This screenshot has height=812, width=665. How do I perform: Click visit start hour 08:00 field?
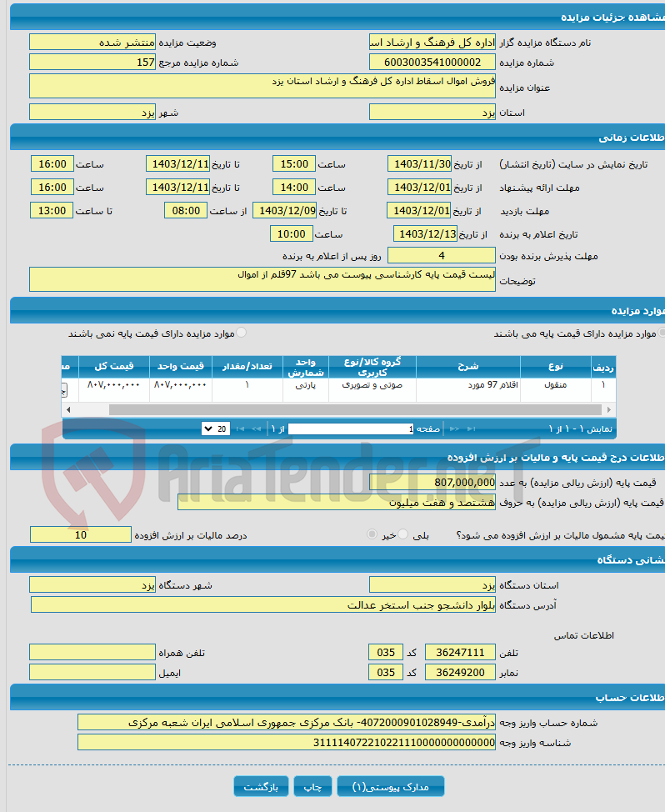186,211
